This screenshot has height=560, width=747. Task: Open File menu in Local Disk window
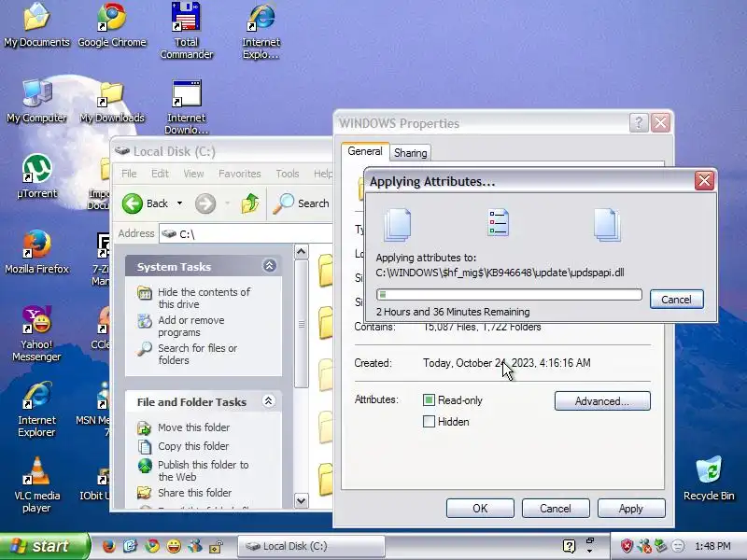click(129, 174)
